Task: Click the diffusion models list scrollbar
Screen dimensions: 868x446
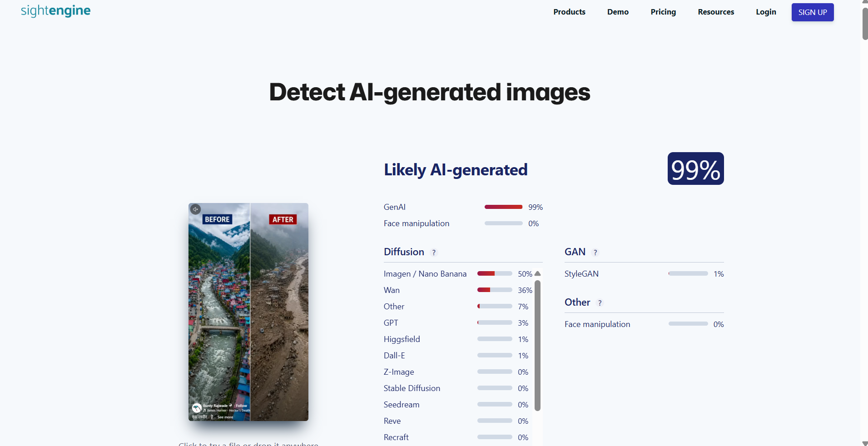Action: [x=538, y=346]
